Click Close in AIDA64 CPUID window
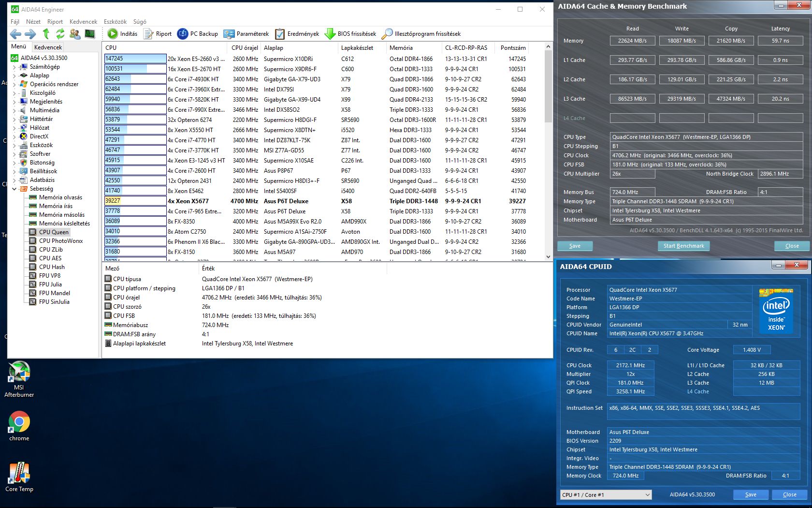Image resolution: width=812 pixels, height=508 pixels. click(789, 494)
